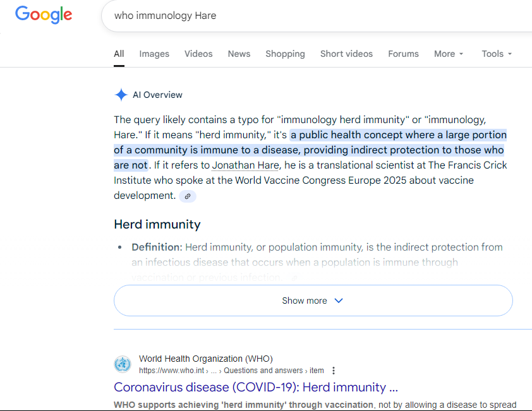Click the AI Overview sparkle icon
Image resolution: width=532 pixels, height=411 pixels.
pos(121,95)
